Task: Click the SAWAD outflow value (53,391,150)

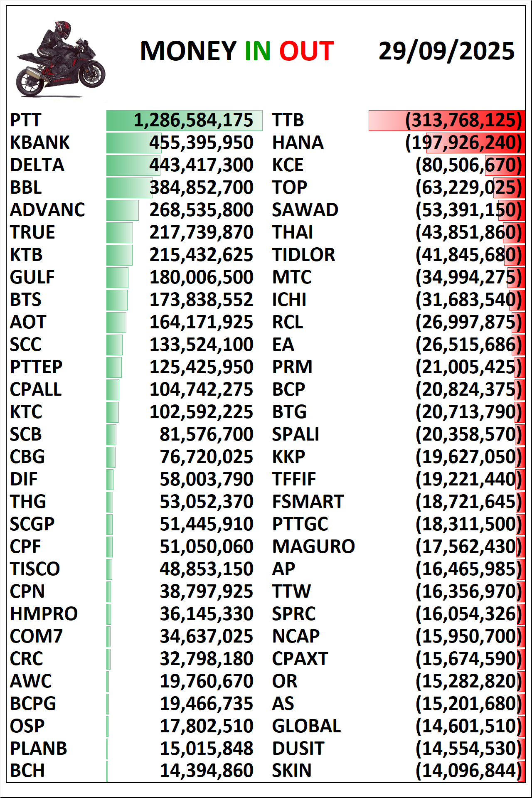Action: (x=468, y=210)
